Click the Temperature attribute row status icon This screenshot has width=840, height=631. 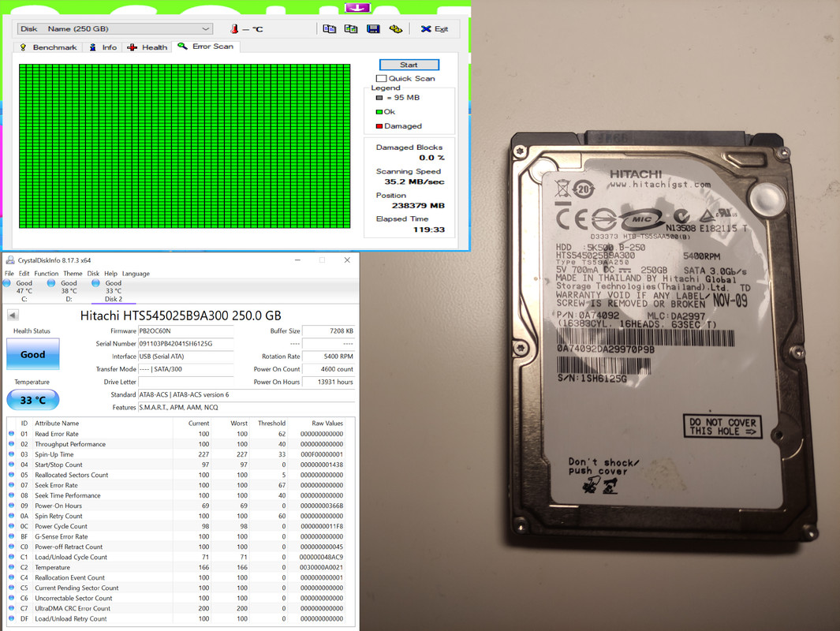pyautogui.click(x=12, y=567)
